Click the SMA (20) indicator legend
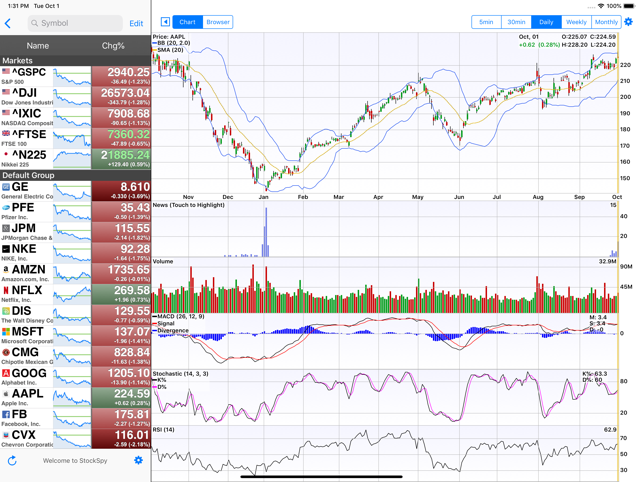This screenshot has width=643, height=482. pos(168,50)
